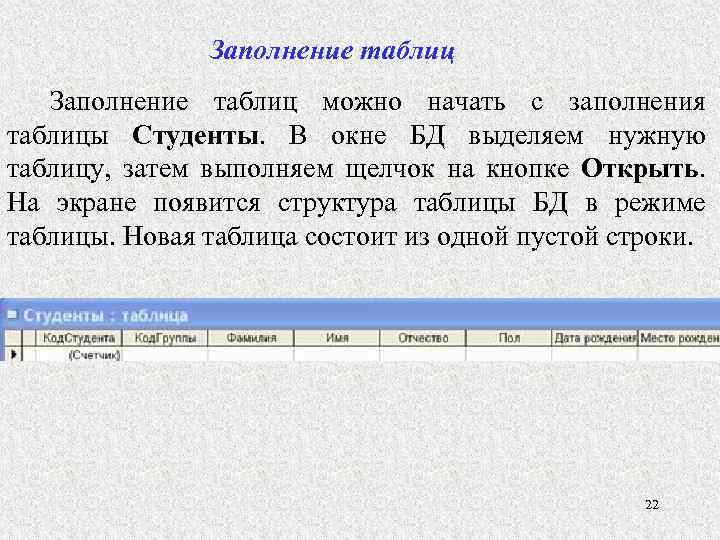Click the slide number 22
Viewport: 720px width, 540px height.
point(652,505)
